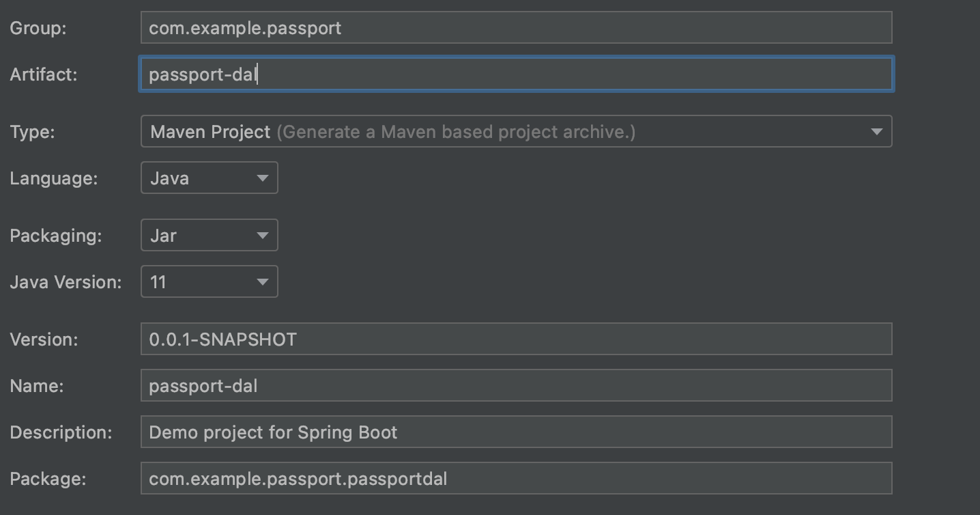Click the "Language:" label text
Screen dimensions: 980x515
[54, 179]
